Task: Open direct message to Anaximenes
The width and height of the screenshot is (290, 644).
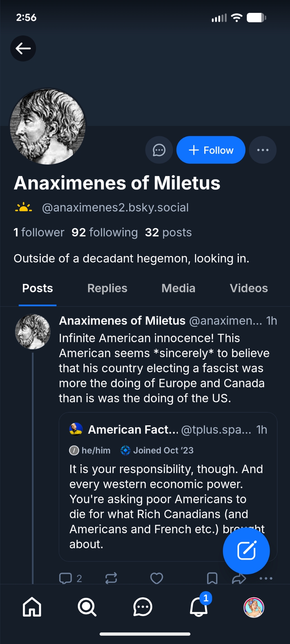Action: click(159, 150)
